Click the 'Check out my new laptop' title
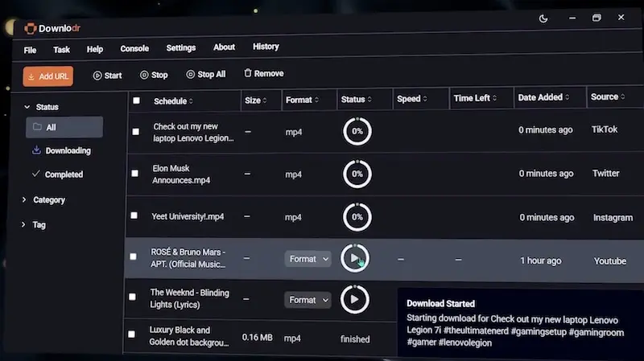 [193, 133]
